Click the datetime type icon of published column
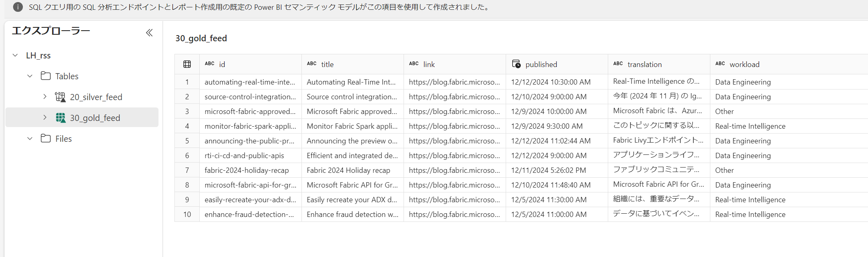The height and width of the screenshot is (257, 868). (x=516, y=64)
